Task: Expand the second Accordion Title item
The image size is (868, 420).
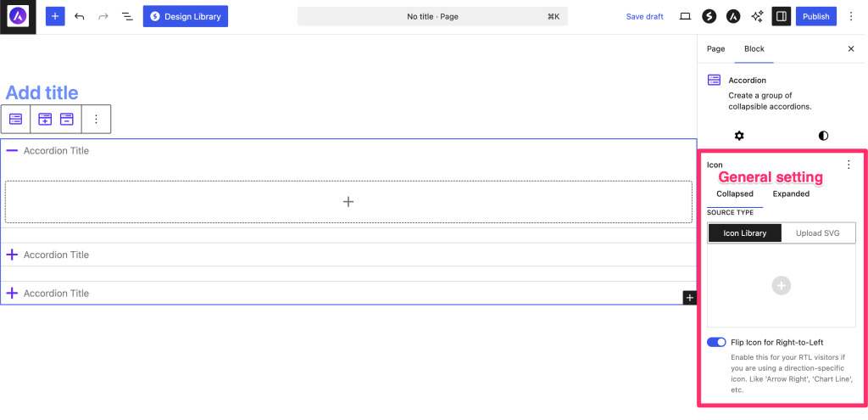Action: [12, 255]
